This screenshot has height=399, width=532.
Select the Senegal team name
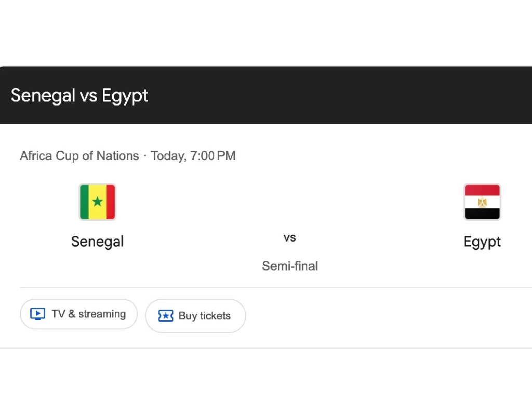click(97, 242)
